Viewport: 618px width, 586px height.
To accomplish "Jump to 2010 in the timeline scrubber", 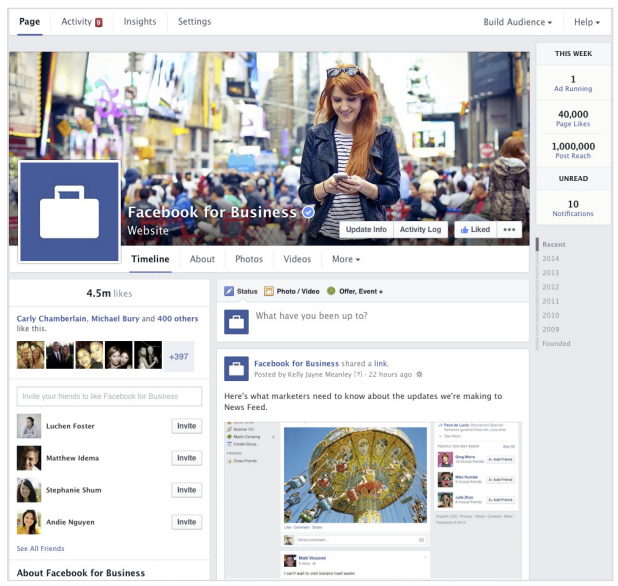I will (x=551, y=315).
